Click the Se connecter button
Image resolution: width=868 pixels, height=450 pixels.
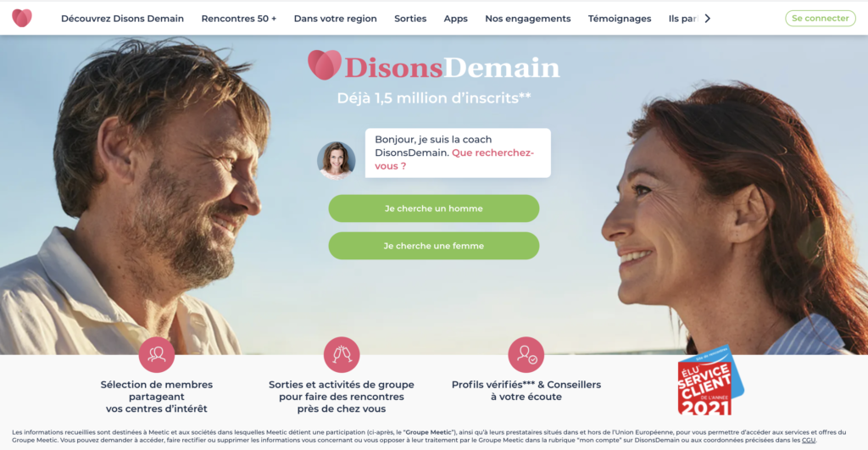point(820,19)
